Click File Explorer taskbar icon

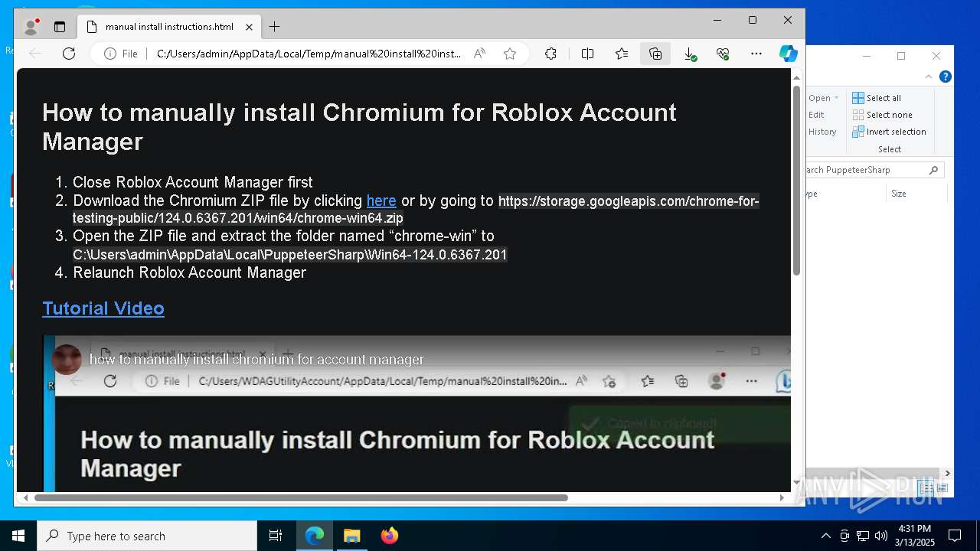coord(351,536)
